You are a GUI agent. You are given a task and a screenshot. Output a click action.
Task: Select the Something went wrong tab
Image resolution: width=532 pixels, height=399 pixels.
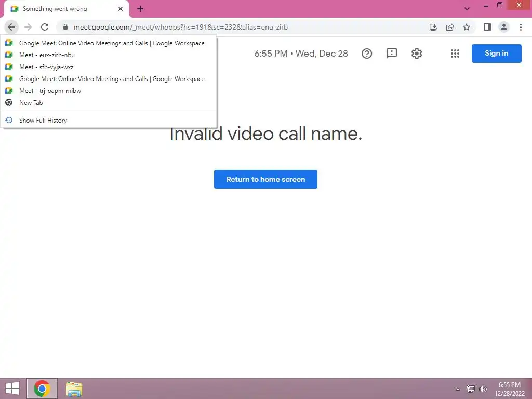tap(66, 9)
